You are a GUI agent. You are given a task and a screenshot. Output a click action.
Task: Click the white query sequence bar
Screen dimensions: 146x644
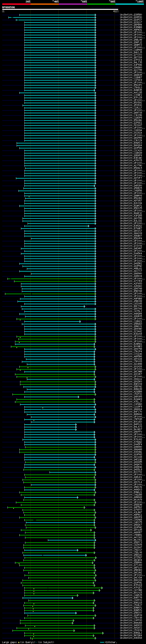tap(60, 10)
